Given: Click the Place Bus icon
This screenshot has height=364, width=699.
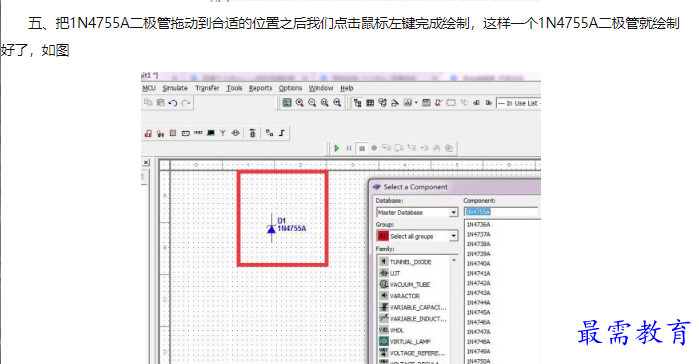Looking at the screenshot, I should point(282,133).
